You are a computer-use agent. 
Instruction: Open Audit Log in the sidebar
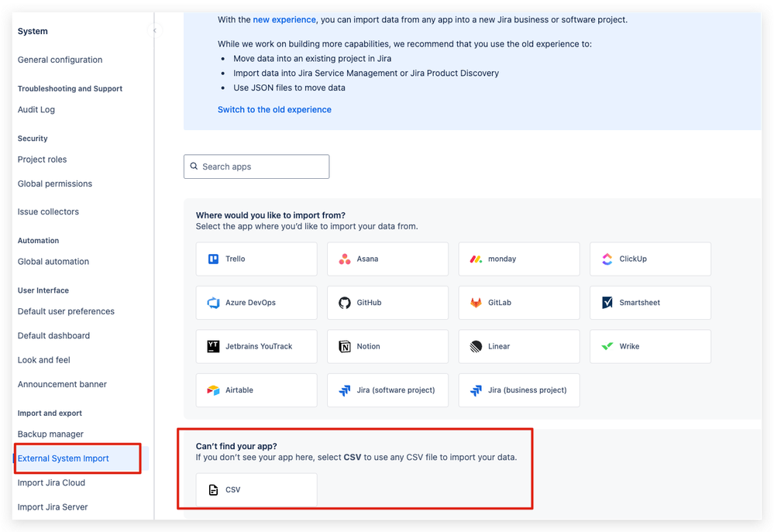36,109
